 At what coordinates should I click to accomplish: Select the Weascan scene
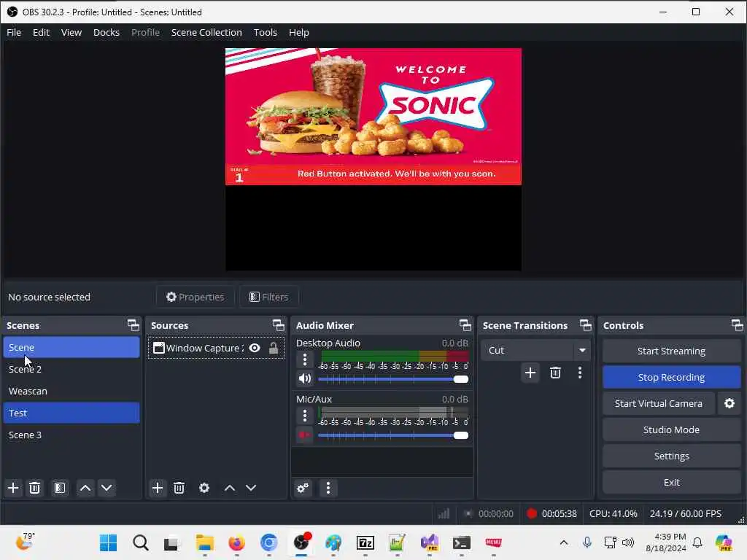click(71, 391)
